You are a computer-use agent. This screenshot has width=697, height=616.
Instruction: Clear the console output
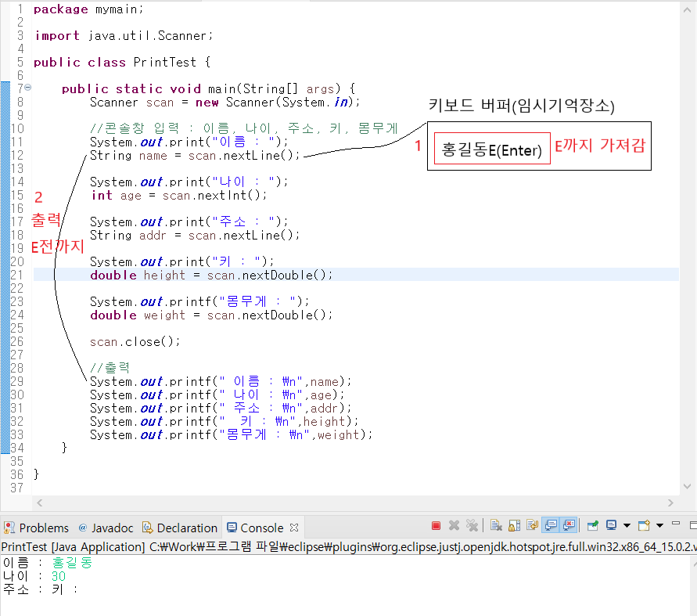point(496,526)
